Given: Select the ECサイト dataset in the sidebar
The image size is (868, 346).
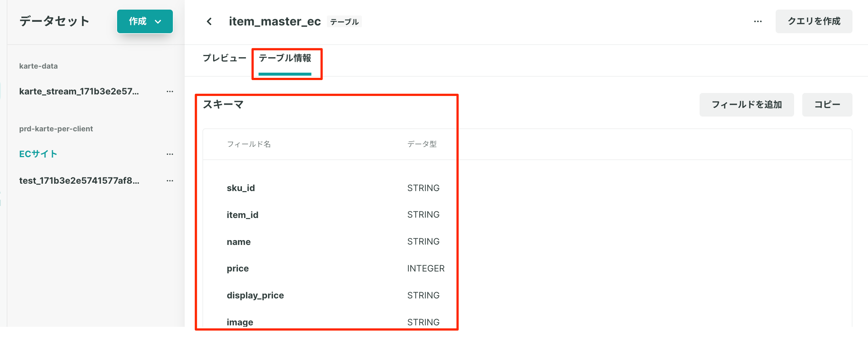Looking at the screenshot, I should point(38,154).
